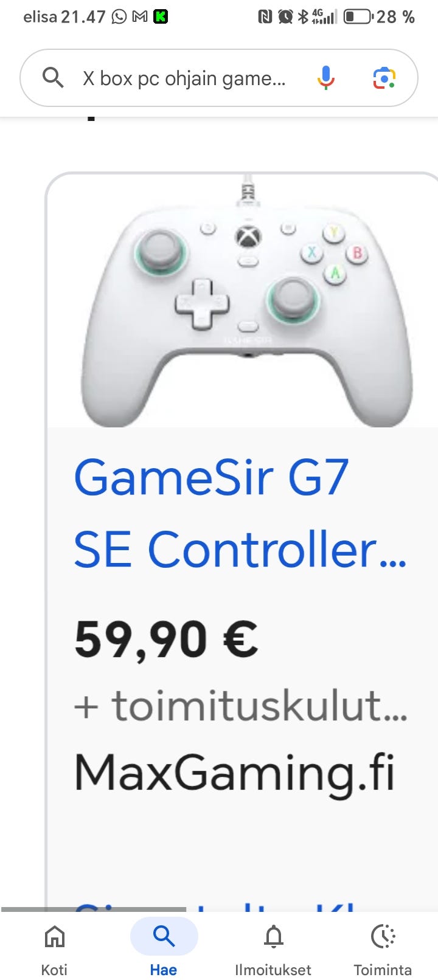
Task: Open Google Lens camera search
Action: (x=384, y=78)
